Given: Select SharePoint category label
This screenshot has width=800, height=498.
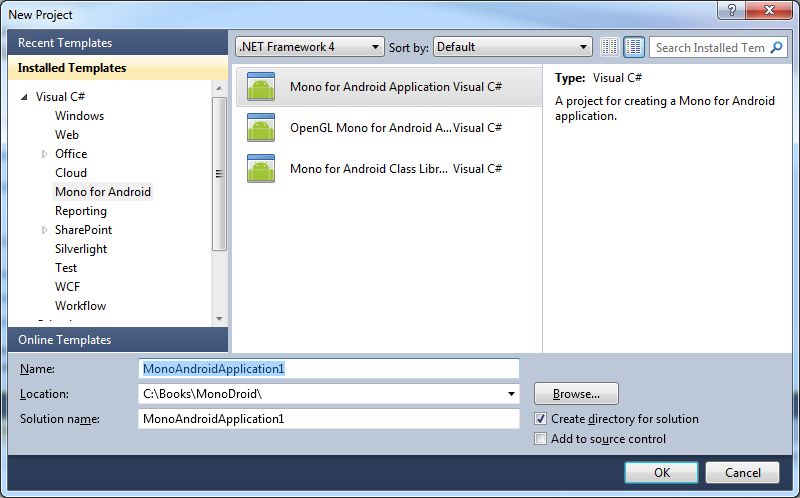Looking at the screenshot, I should pyautogui.click(x=83, y=230).
